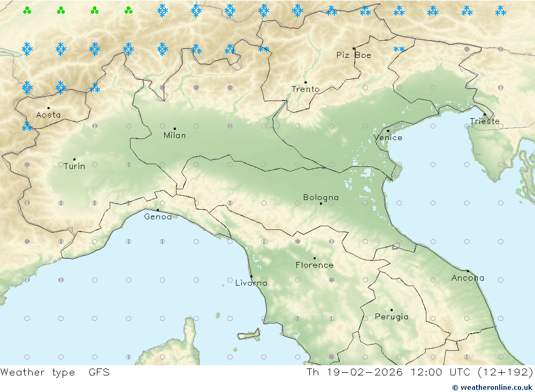Click the Genoa city label
The image size is (535, 392).
click(x=158, y=217)
